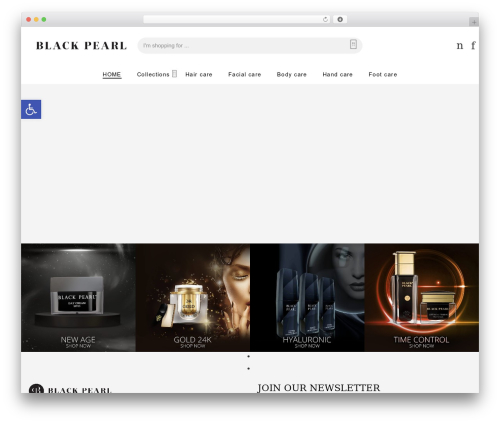This screenshot has height=423, width=500.
Task: Click Shop Now under NEW AGE
Action: pos(78,346)
